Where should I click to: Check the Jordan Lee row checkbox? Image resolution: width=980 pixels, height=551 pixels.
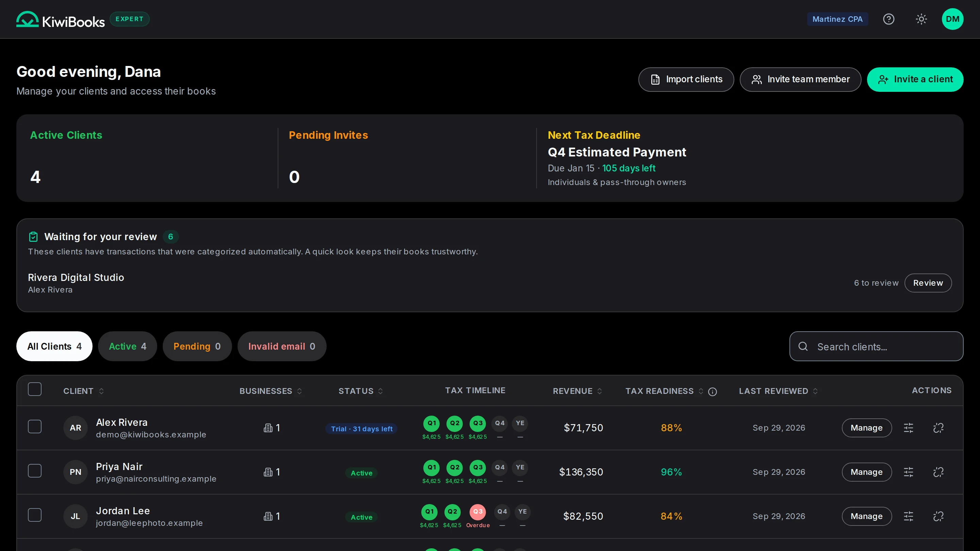pos(35,515)
